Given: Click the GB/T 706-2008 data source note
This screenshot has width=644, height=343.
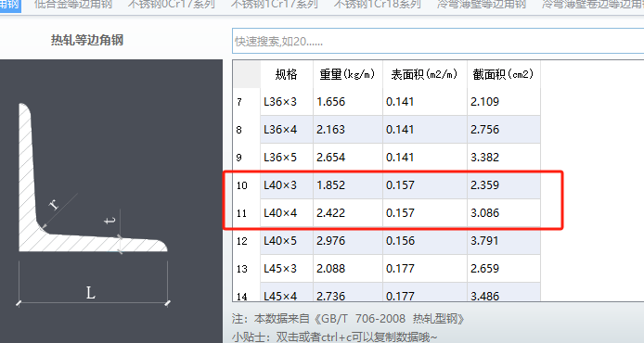Looking at the screenshot, I should [x=348, y=319].
